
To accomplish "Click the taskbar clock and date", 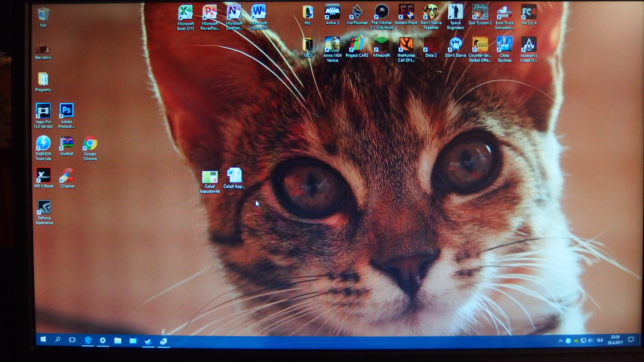I will pyautogui.click(x=615, y=340).
